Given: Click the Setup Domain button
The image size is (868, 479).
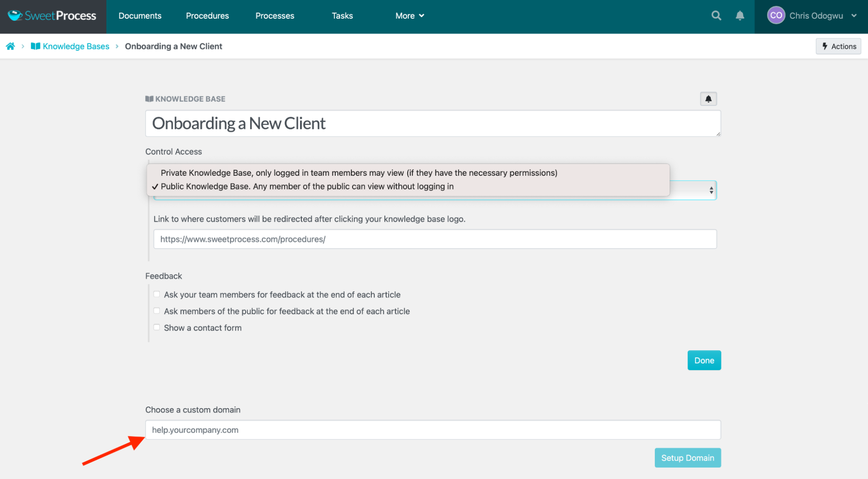Looking at the screenshot, I should pyautogui.click(x=687, y=458).
